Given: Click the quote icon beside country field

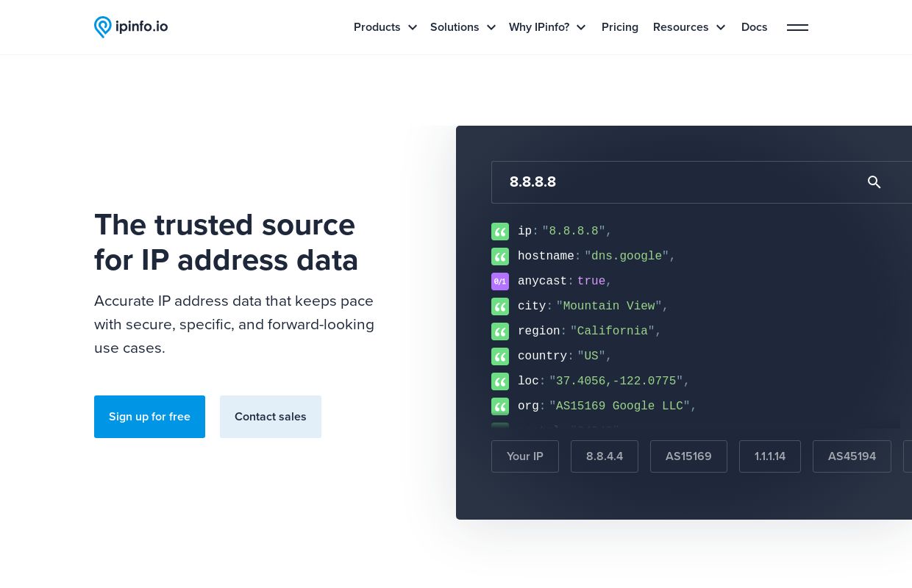Looking at the screenshot, I should pos(500,356).
